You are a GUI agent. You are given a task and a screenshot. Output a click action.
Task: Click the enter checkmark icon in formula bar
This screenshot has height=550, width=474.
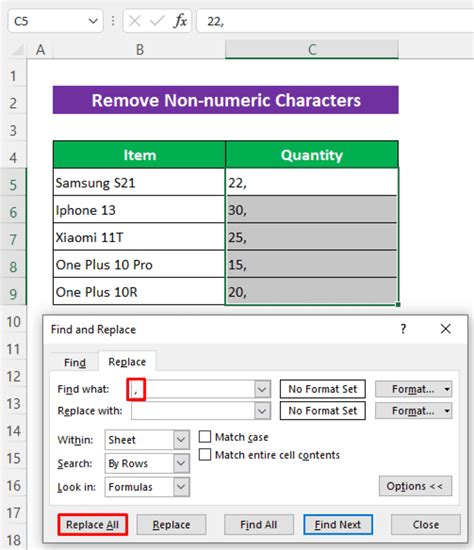156,21
